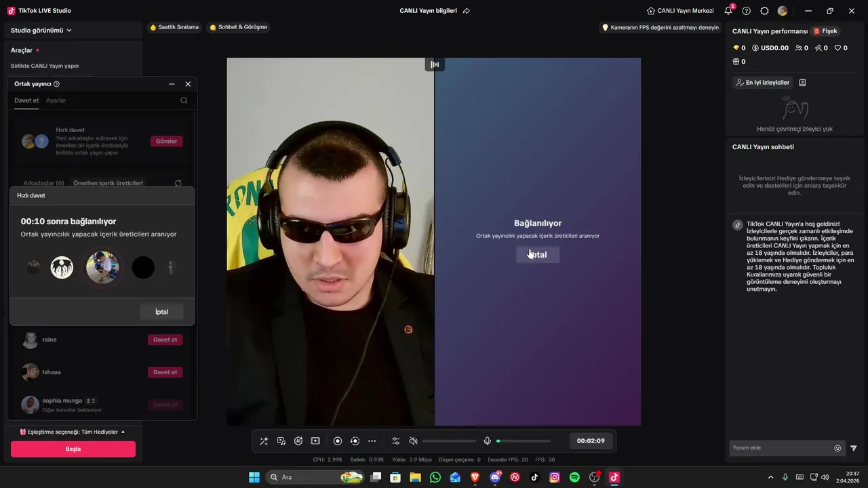The image size is (868, 488).
Task: Mute the microphone icon
Action: [487, 441]
